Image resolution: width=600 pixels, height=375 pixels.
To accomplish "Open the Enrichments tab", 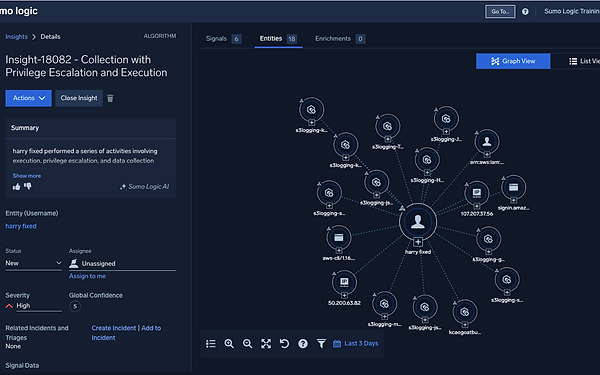I will [340, 39].
